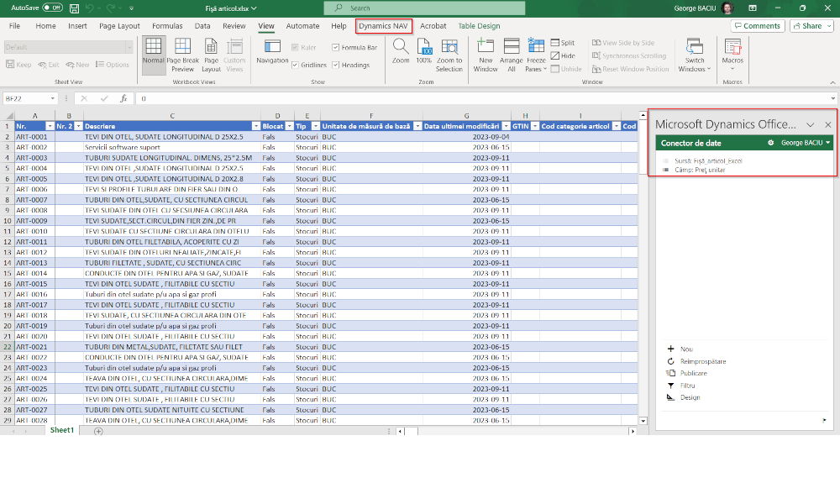Open George BACIU user dropdown in pane
This screenshot has height=504, width=840.
(x=806, y=143)
